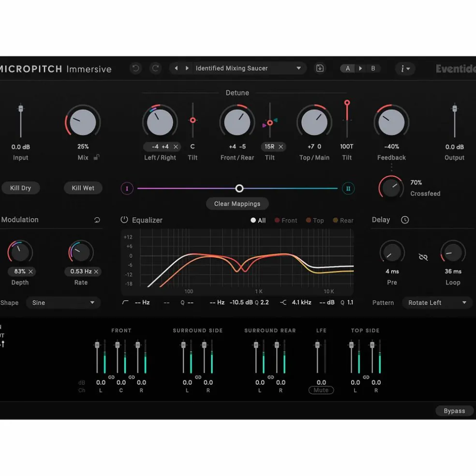Toggle Surround Rear channel link icon
This screenshot has height=476, width=476.
coord(270,377)
